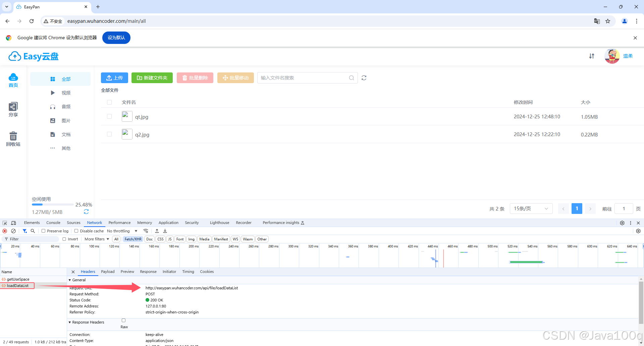Dismiss the Chrome default browser banner
Image resolution: width=644 pixels, height=346 pixels.
635,38
